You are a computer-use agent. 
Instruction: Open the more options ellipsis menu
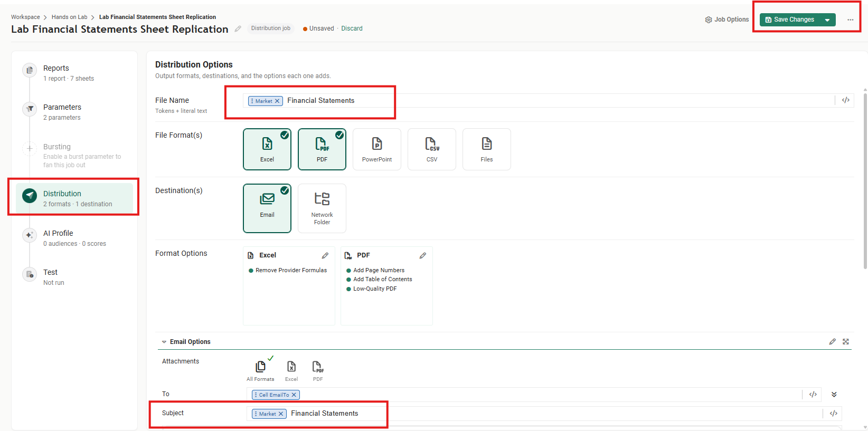(x=850, y=20)
